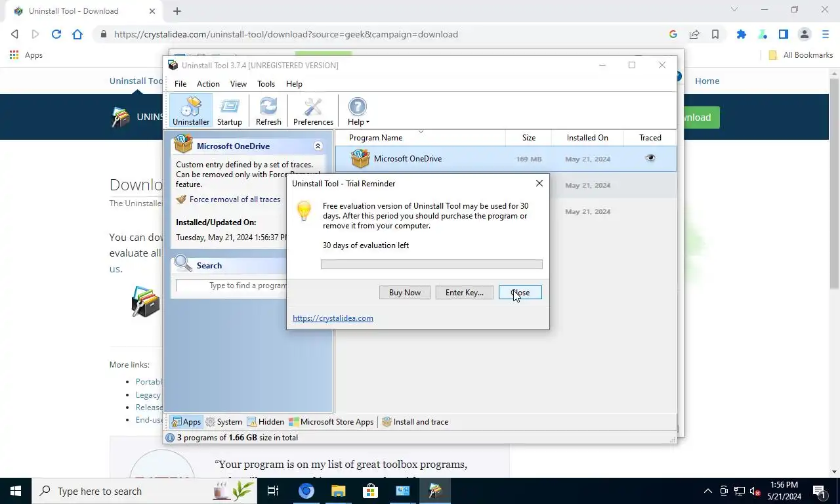
Task: Click the browser back arrow
Action: point(14,34)
